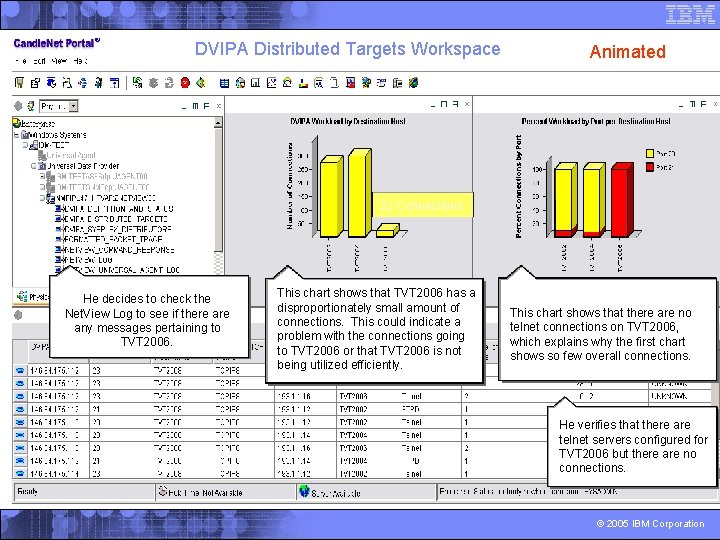Collapse the Universal Data Provider node
Image resolution: width=720 pixels, height=540 pixels.
coord(34,166)
